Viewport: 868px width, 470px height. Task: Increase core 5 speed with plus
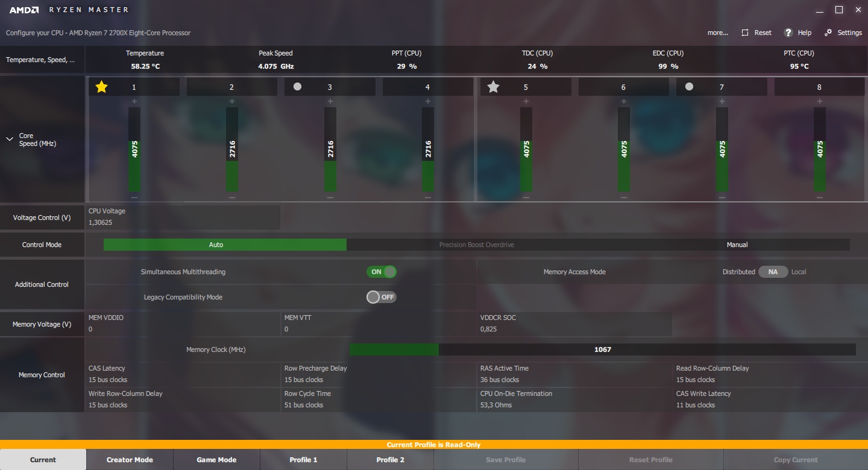click(x=526, y=101)
